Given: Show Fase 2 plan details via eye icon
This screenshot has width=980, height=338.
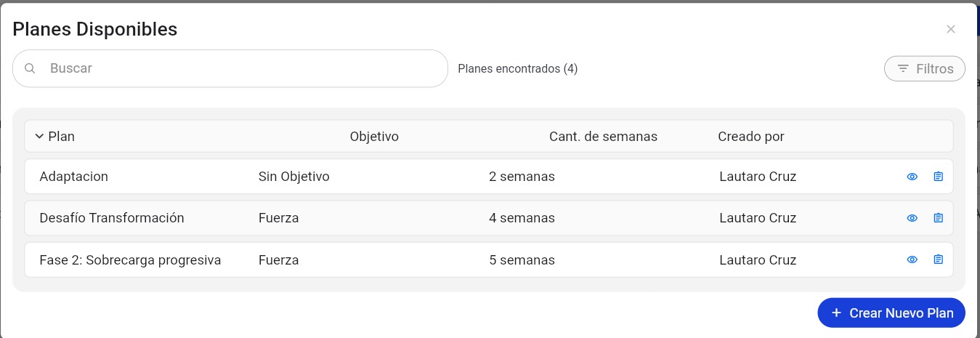Looking at the screenshot, I should [x=912, y=259].
